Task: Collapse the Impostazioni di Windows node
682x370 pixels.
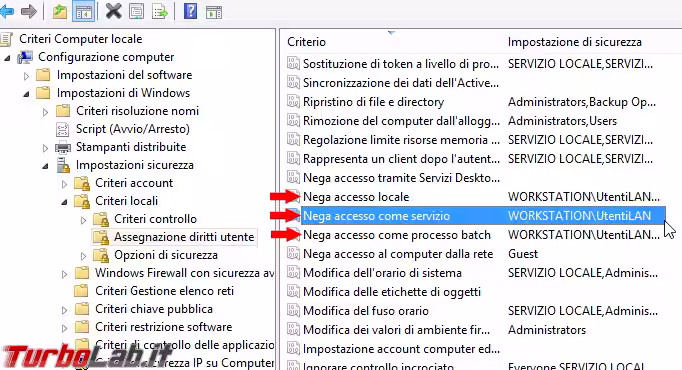Action: point(26,94)
